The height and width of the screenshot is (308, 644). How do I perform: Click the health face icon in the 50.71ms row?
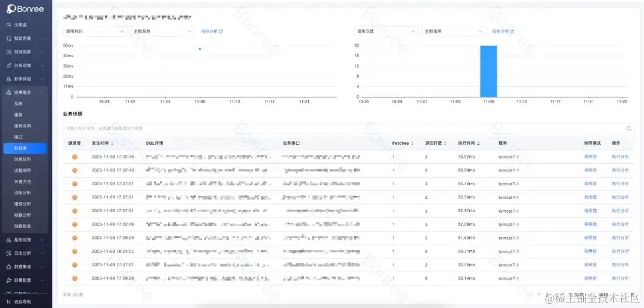pos(75,251)
